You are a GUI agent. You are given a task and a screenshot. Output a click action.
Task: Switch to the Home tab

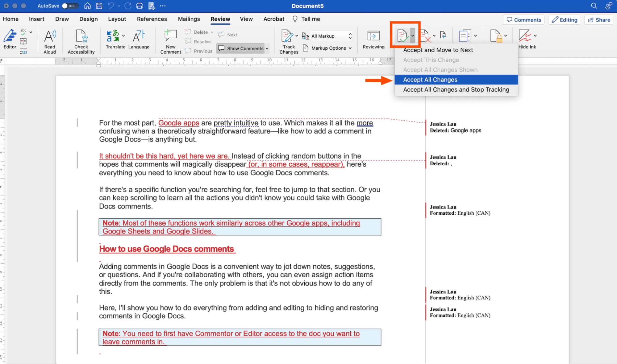11,19
